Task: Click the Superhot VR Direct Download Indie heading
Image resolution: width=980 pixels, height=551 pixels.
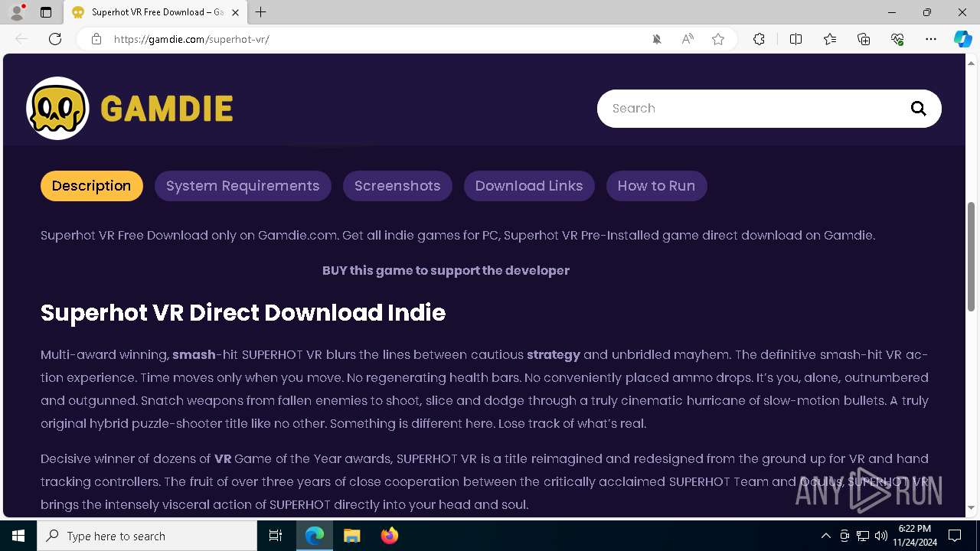Action: [x=243, y=312]
